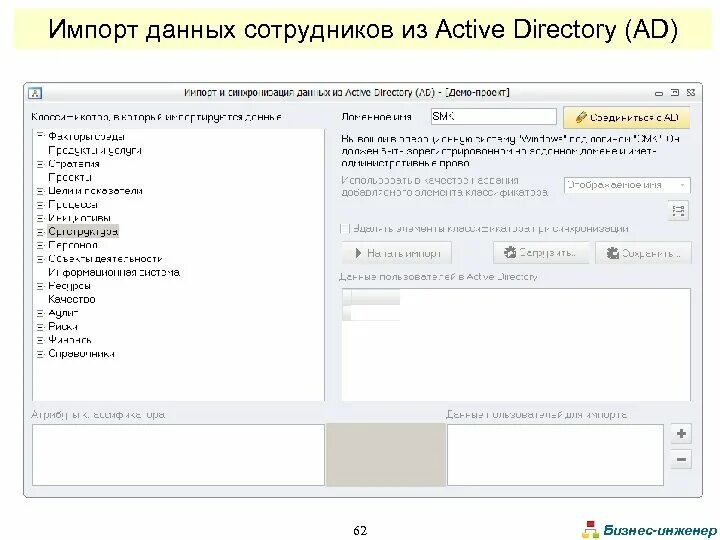The width and height of the screenshot is (720, 540).
Task: Select Продукты и услуги in the tree
Action: point(95,150)
